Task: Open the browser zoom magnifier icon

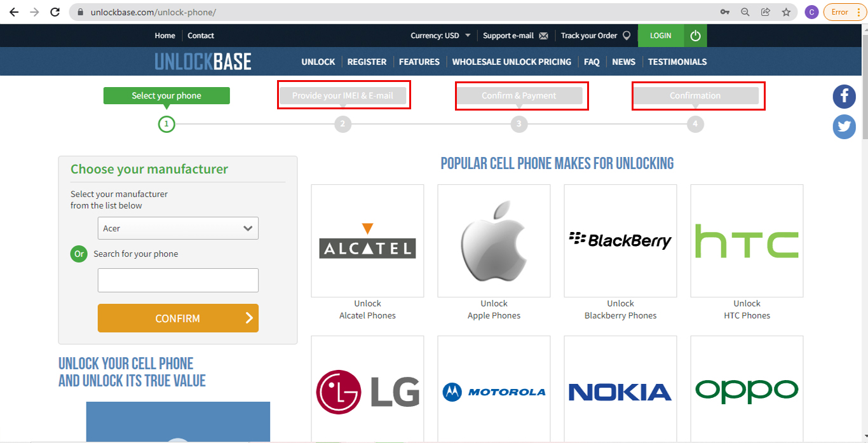Action: click(x=745, y=12)
